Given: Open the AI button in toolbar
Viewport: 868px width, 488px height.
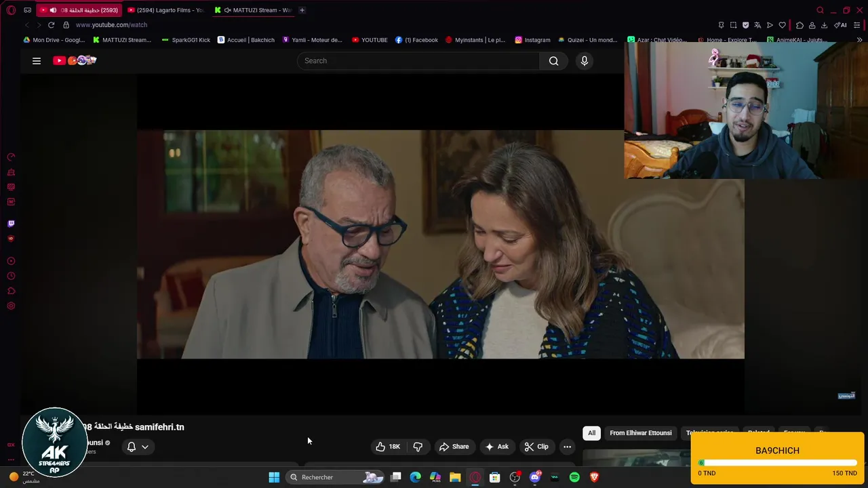Looking at the screenshot, I should (x=840, y=25).
